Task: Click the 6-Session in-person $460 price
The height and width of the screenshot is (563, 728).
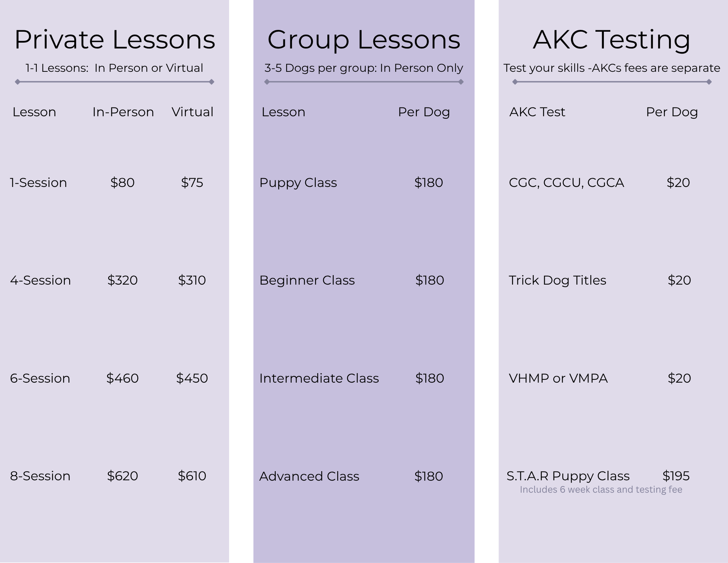Action: (122, 378)
